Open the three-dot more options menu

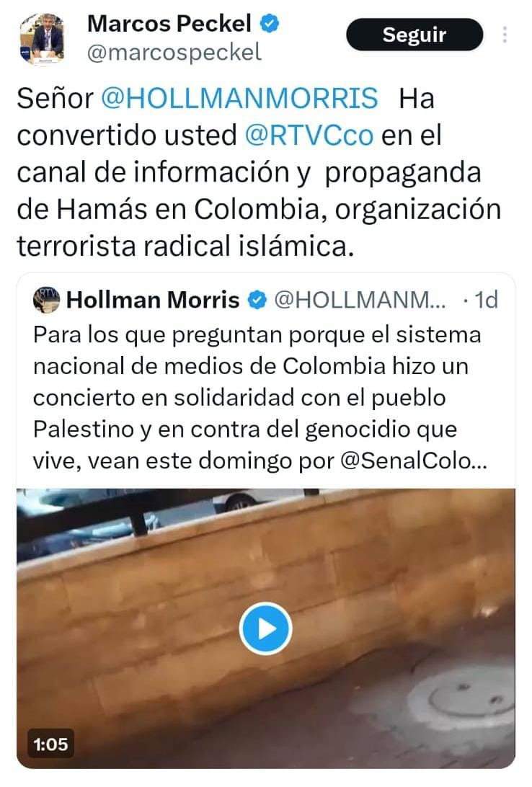point(505,35)
